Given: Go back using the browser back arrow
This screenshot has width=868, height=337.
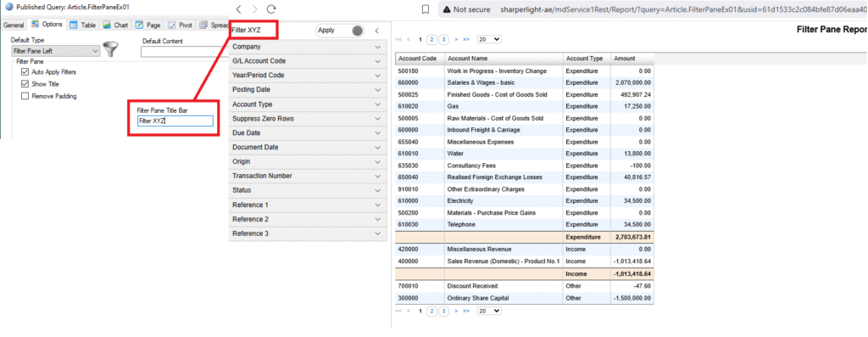Looking at the screenshot, I should pyautogui.click(x=238, y=9).
